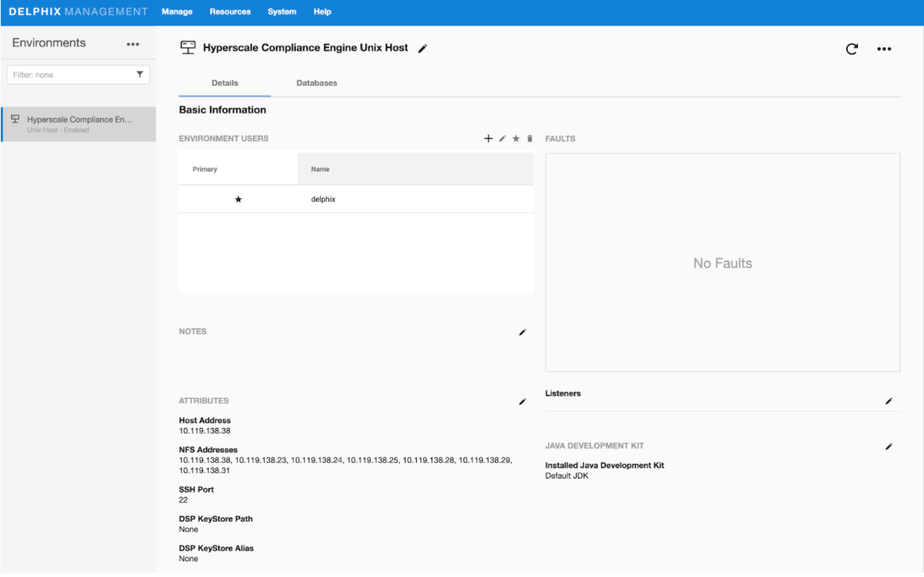This screenshot has width=924, height=577.
Task: Click the Filter environments input field
Action: coord(70,75)
